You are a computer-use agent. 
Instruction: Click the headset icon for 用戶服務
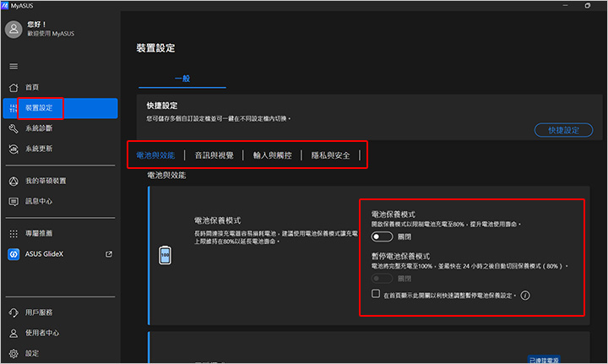[14, 312]
